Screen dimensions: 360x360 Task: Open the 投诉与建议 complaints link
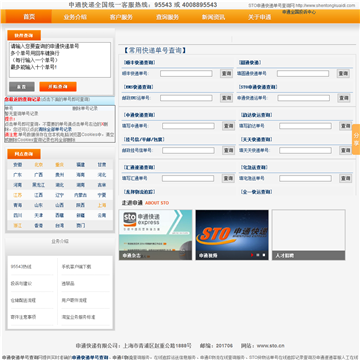[21, 283]
